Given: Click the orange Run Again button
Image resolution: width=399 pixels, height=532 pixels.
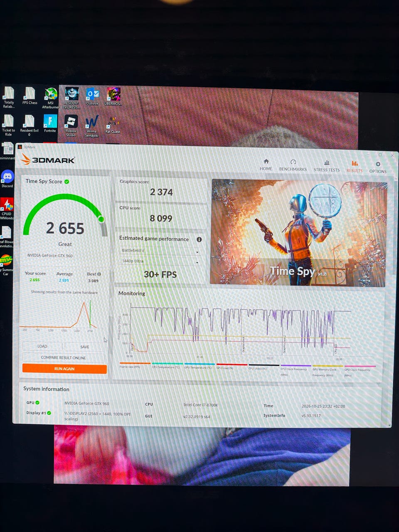Looking at the screenshot, I should (64, 369).
